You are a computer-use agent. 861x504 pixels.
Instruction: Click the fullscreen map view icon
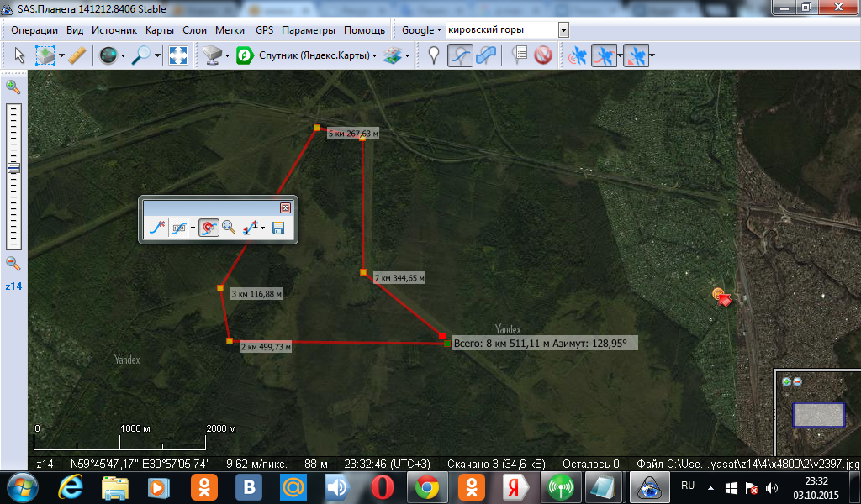pos(177,55)
